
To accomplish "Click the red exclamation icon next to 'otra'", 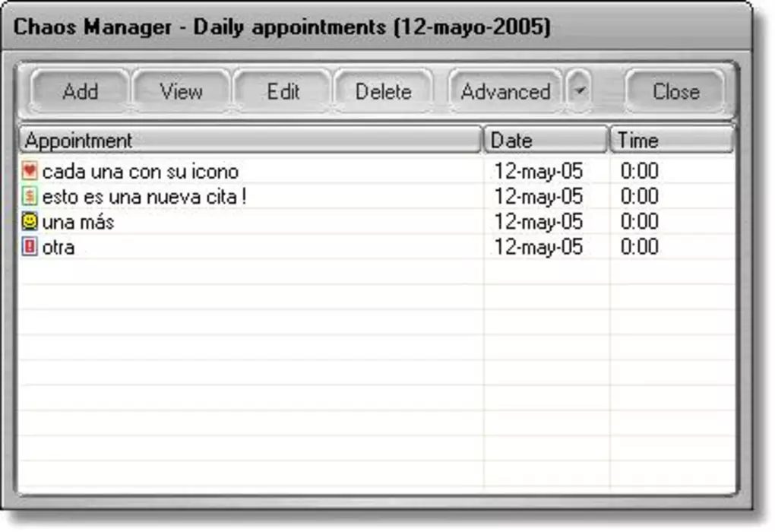I will click(29, 247).
